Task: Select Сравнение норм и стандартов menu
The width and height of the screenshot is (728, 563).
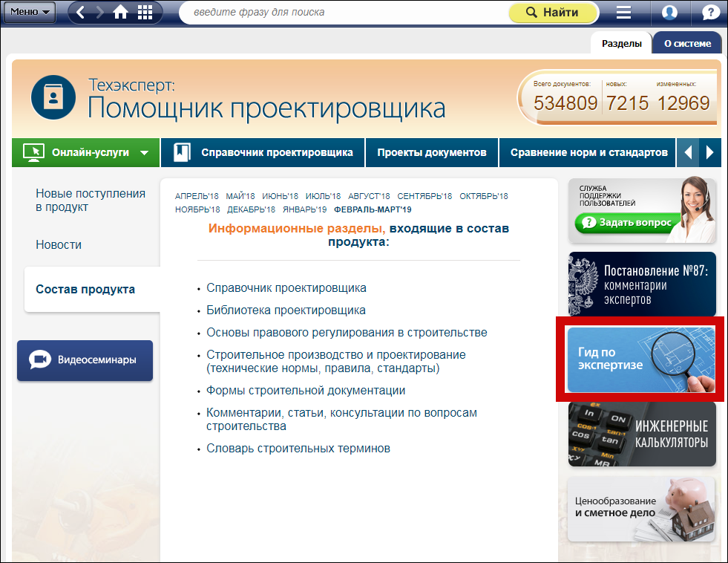Action: pyautogui.click(x=588, y=152)
